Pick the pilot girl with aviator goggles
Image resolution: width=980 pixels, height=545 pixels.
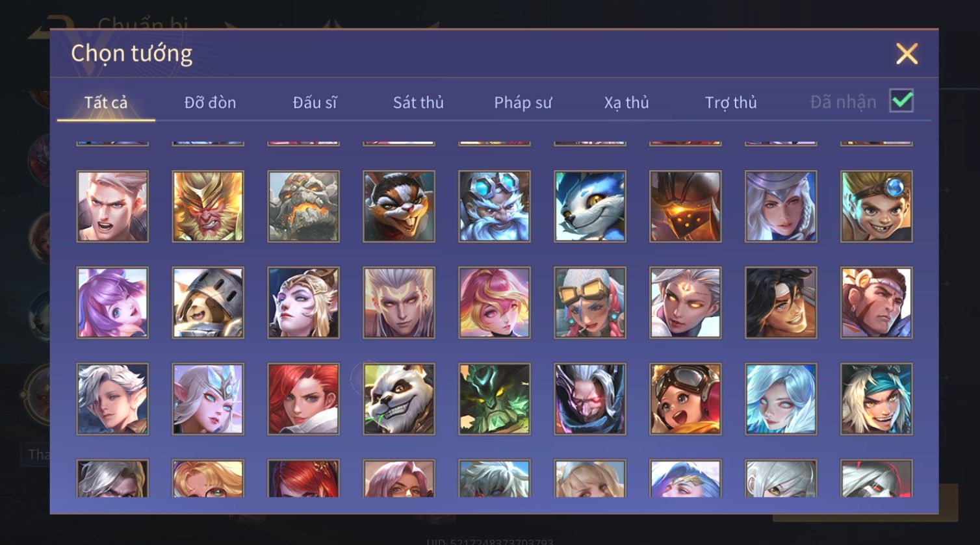coord(686,399)
